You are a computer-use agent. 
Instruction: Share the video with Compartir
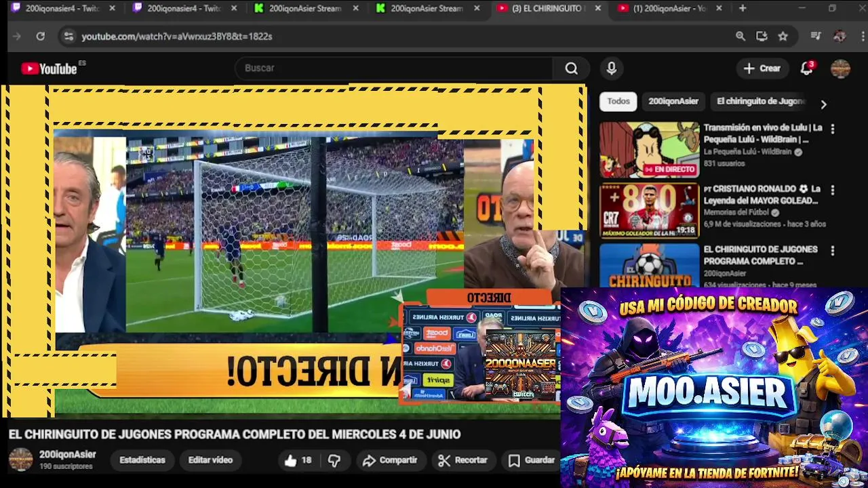click(x=390, y=460)
